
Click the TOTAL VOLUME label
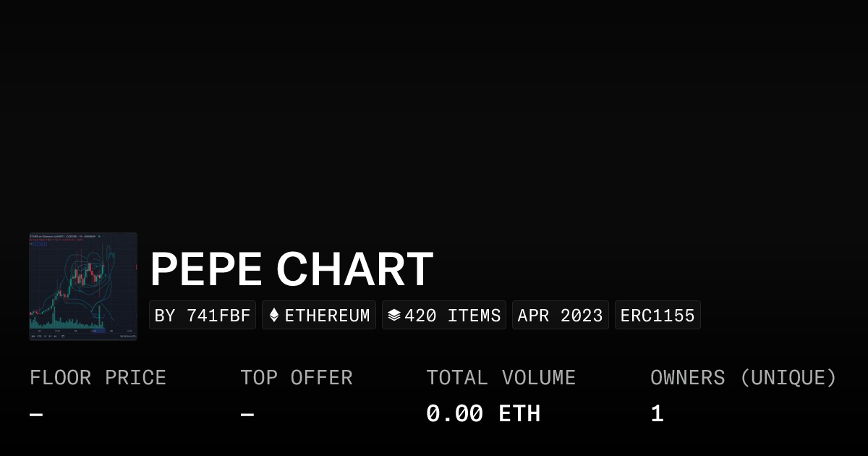coord(501,378)
